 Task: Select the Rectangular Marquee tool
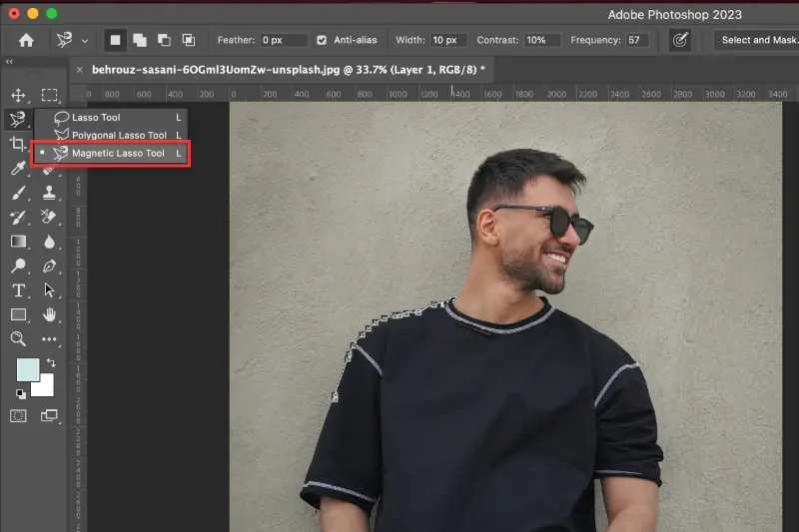[49, 95]
